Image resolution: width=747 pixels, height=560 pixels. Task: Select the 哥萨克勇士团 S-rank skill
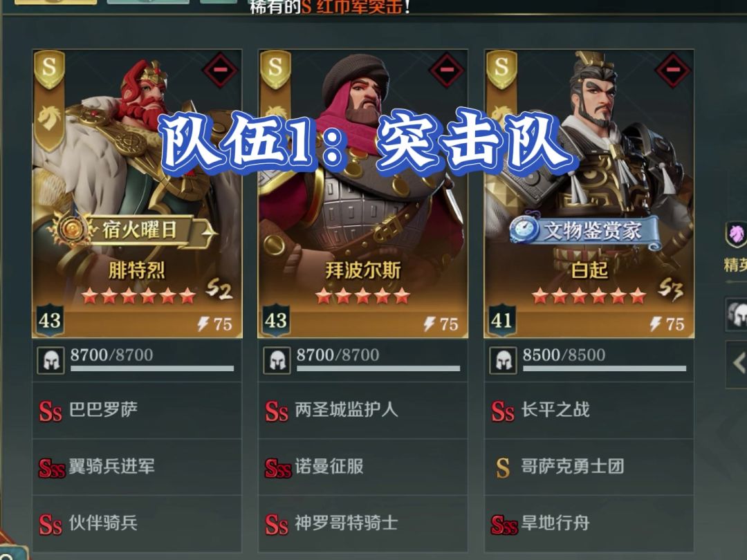click(x=589, y=467)
